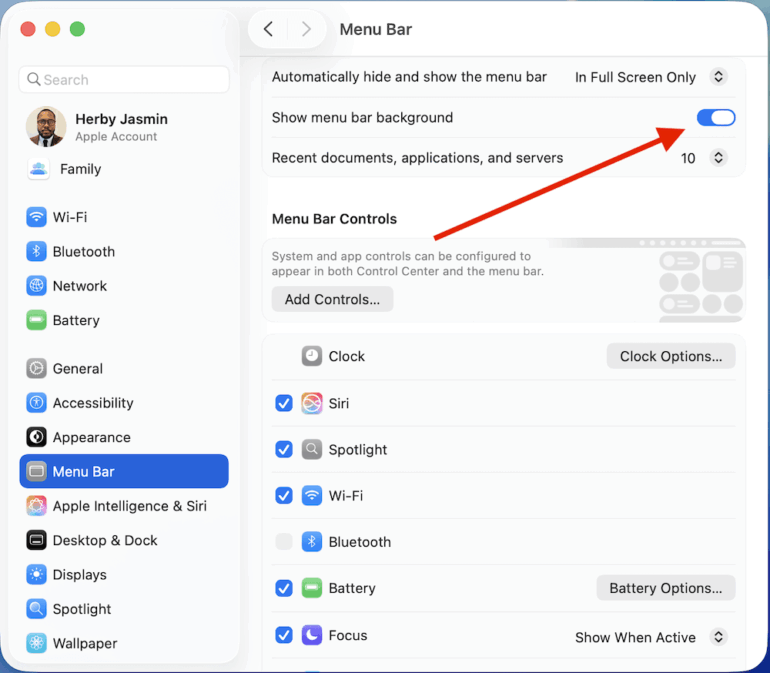Click the Menu Bar sidebar icon
Image resolution: width=770 pixels, height=673 pixels.
pos(36,472)
